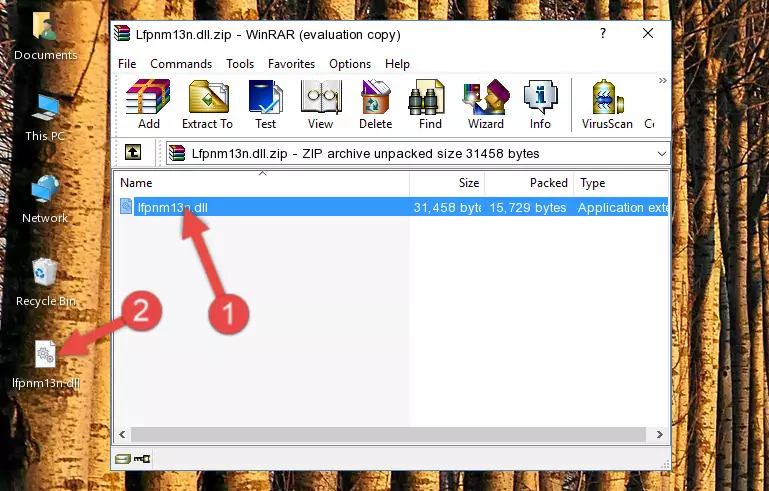This screenshot has width=769, height=491.
Task: Click the WinRAR title bar app icon
Action: pyautogui.click(x=122, y=33)
